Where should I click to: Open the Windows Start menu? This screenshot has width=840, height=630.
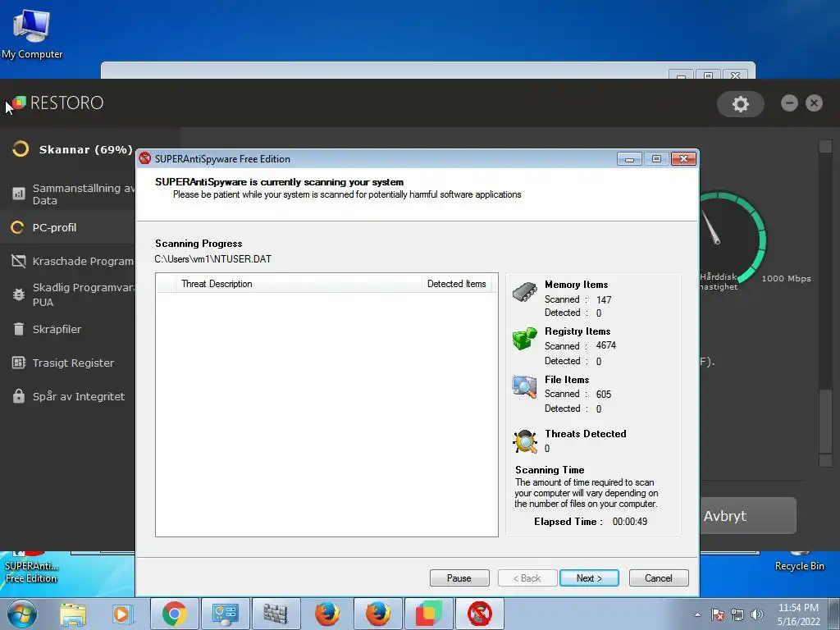pos(22,614)
